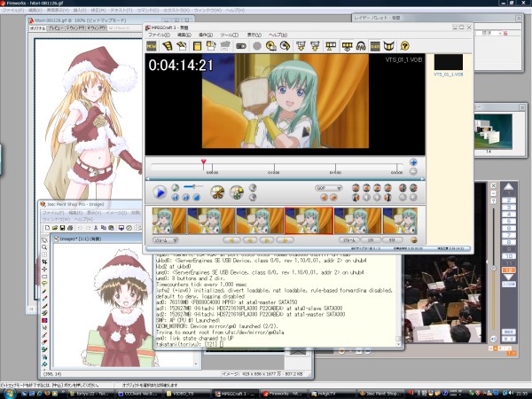Click the red playhead marker on the timeline
Screen dimensions: 532x399
[x=203, y=162]
